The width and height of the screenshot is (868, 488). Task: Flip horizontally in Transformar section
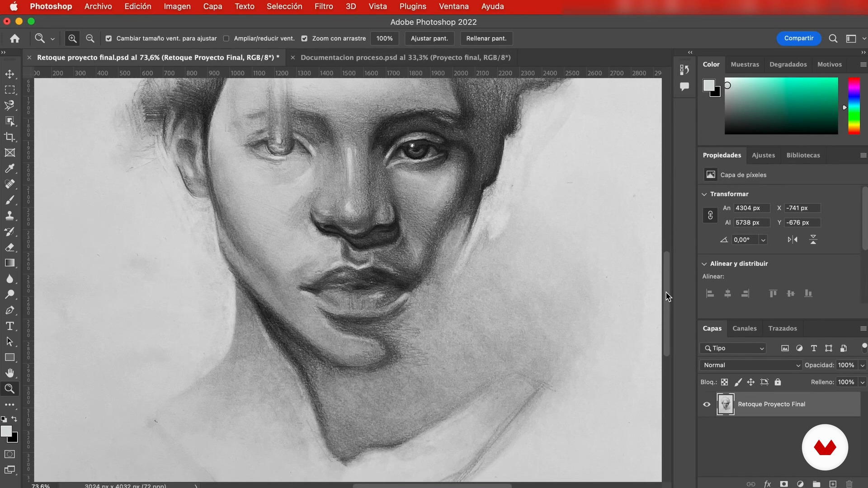coord(793,239)
